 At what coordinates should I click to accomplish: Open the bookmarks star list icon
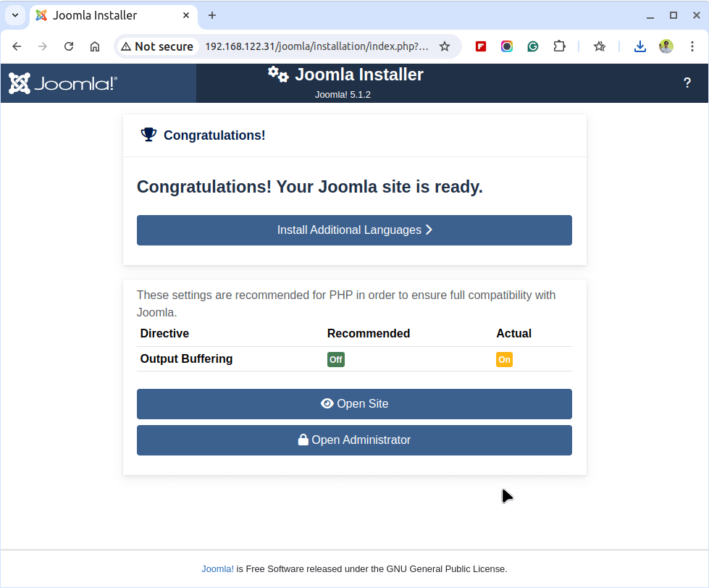pos(600,46)
